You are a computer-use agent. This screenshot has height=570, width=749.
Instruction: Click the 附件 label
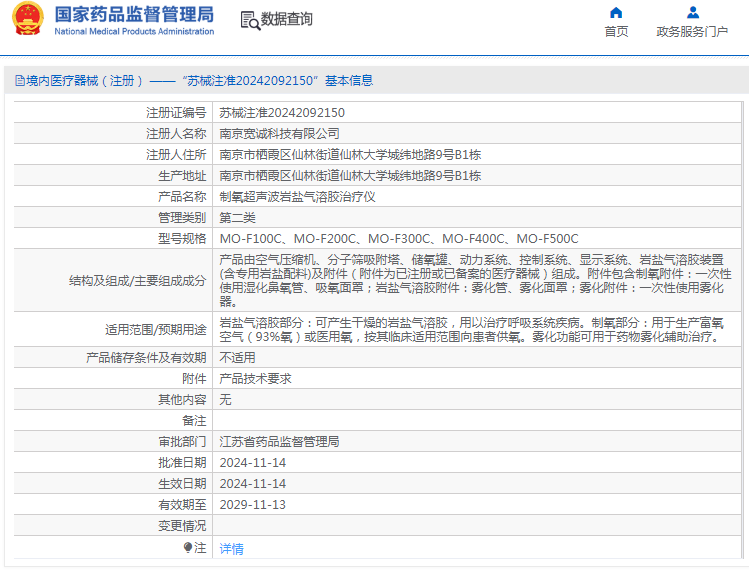pos(194,379)
